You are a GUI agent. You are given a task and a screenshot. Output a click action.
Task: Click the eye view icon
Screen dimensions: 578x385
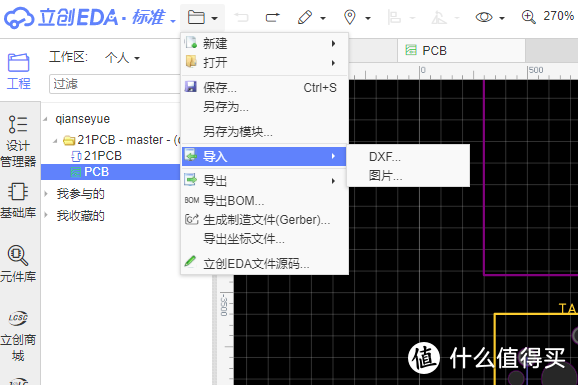coord(484,17)
